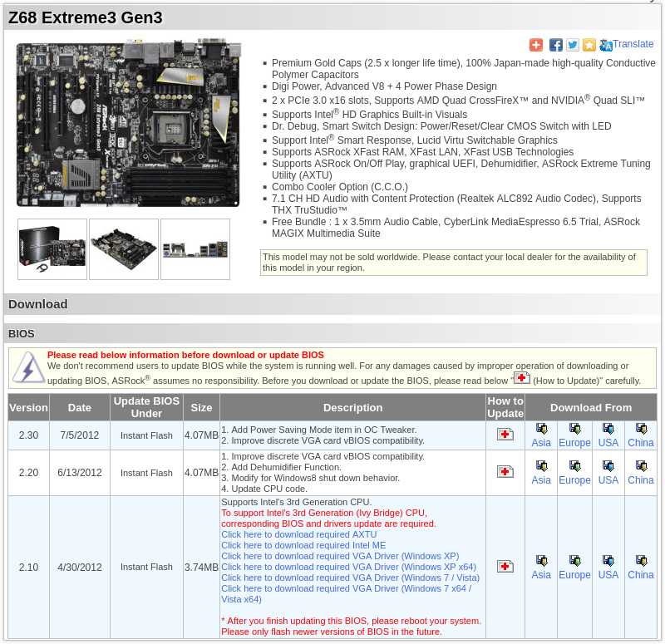Open How to Update icon for BIOS 2.10
665x644 pixels.
(505, 567)
